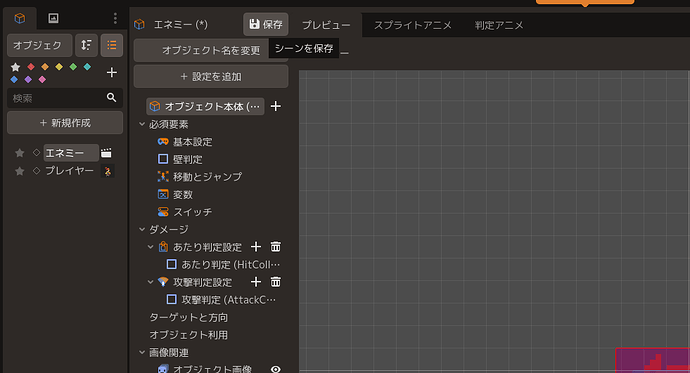The width and height of the screenshot is (690, 373).
Task: Click the clapperboard icon next to エネミー
Action: [106, 153]
